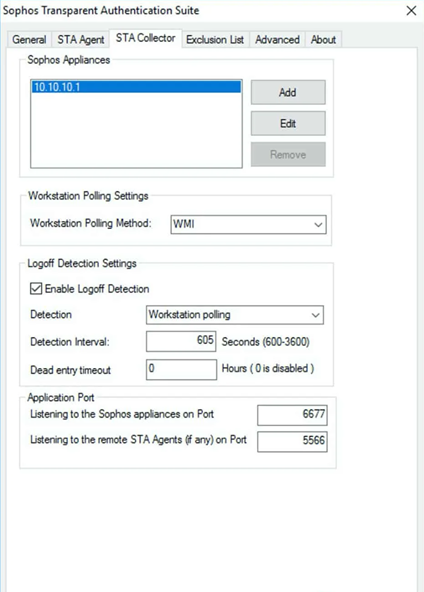The height and width of the screenshot is (592, 424).
Task: Go to the Advanced tab
Action: pos(277,39)
